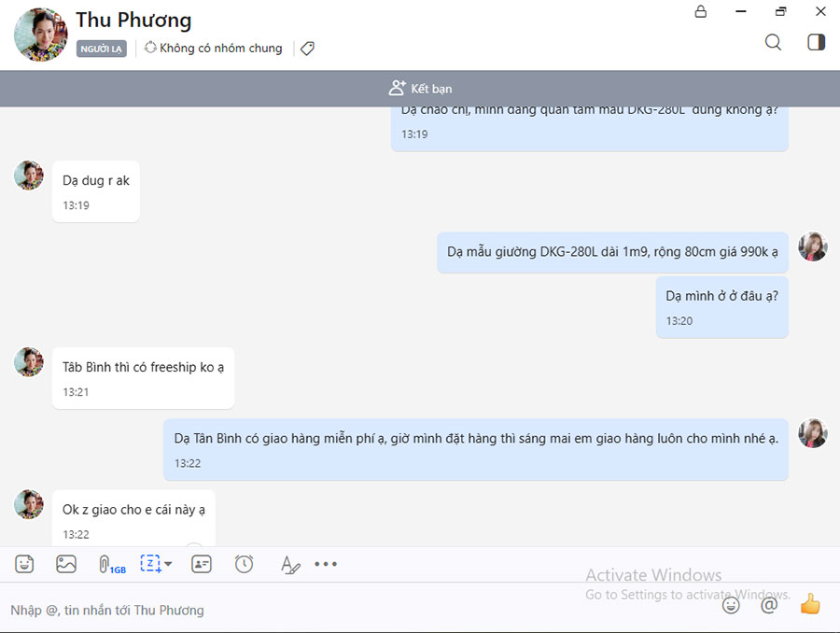Click Không có nhóm chung link
Screen dimensions: 840x633
pyautogui.click(x=214, y=49)
